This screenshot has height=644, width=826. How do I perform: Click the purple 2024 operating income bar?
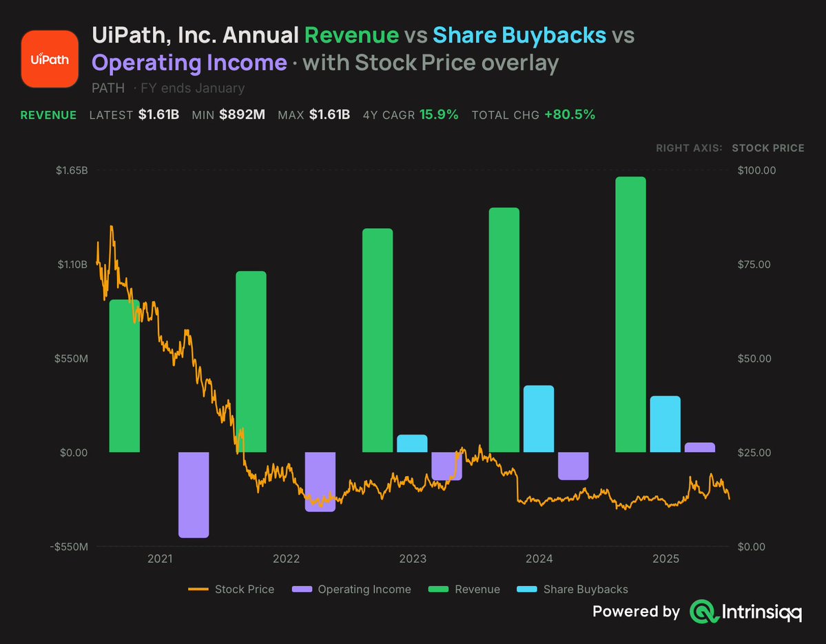(x=573, y=466)
